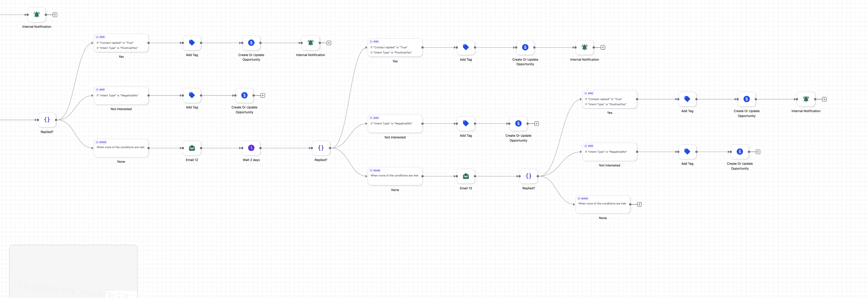The height and width of the screenshot is (298, 868).
Task: Open the opportunity dollar node in the middle Not interested branch
Action: tap(518, 124)
